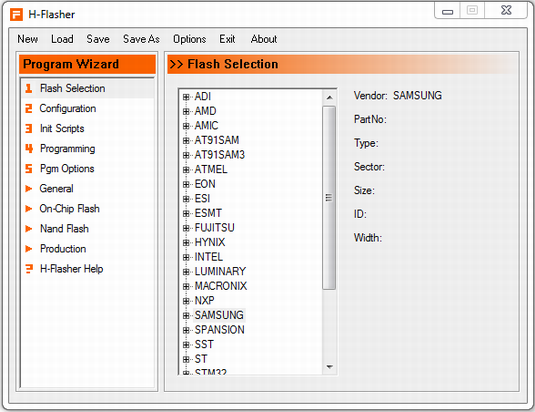Screen dimensions: 535x412
Task: Click the H-Flasher logo icon in title bar
Action: [16, 15]
